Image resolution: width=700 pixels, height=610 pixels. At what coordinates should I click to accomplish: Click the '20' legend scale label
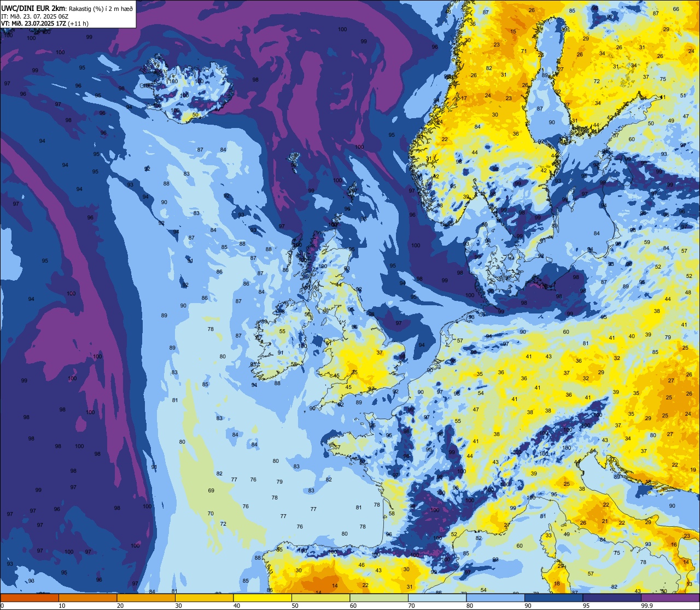coord(120,606)
